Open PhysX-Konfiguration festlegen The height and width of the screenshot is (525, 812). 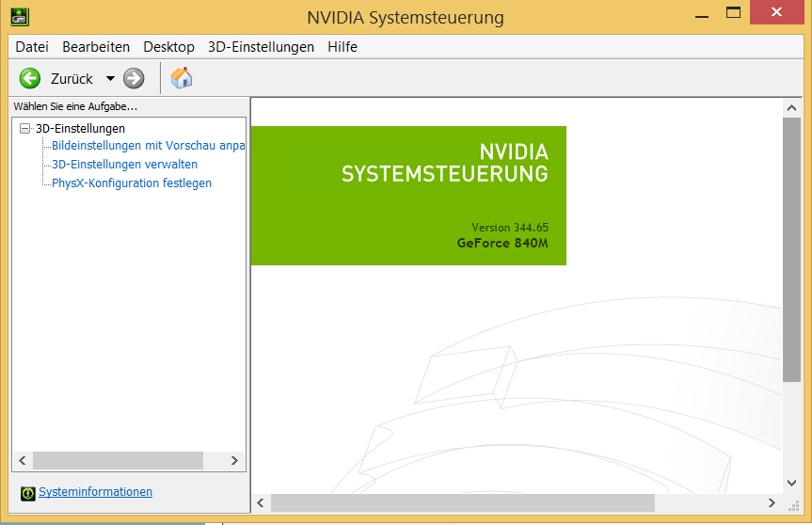coord(132,183)
